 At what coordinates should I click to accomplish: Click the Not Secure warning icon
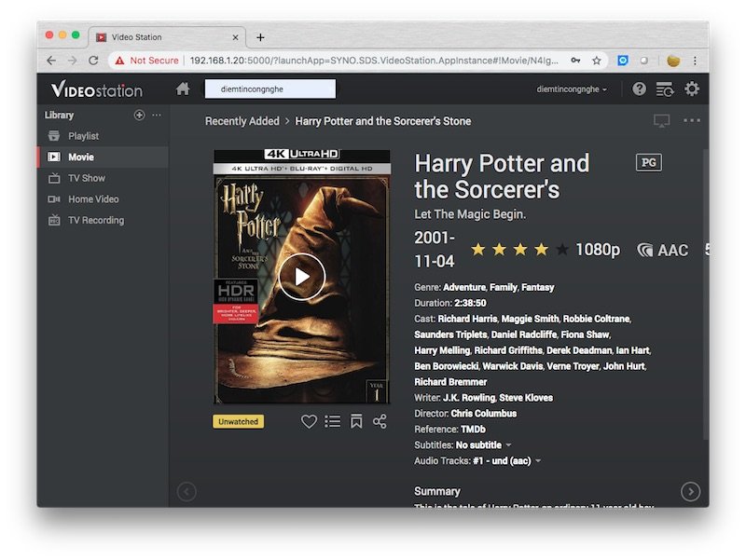point(119,61)
